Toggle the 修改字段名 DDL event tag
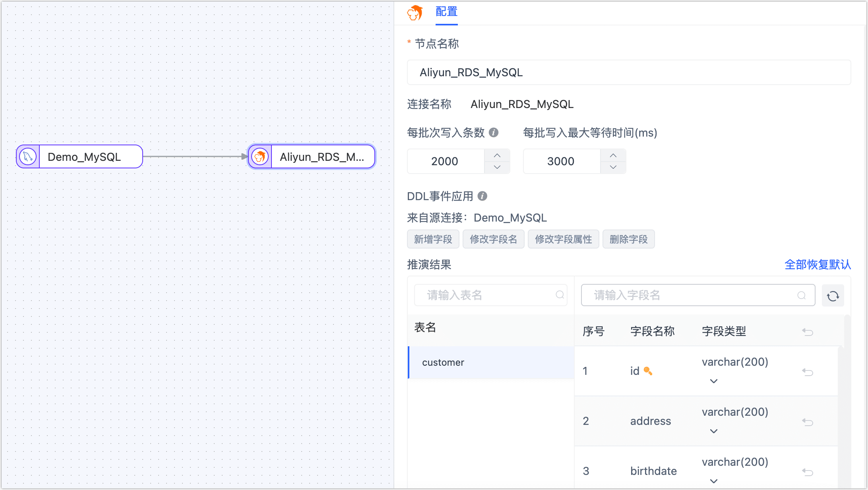The height and width of the screenshot is (490, 868). click(493, 239)
